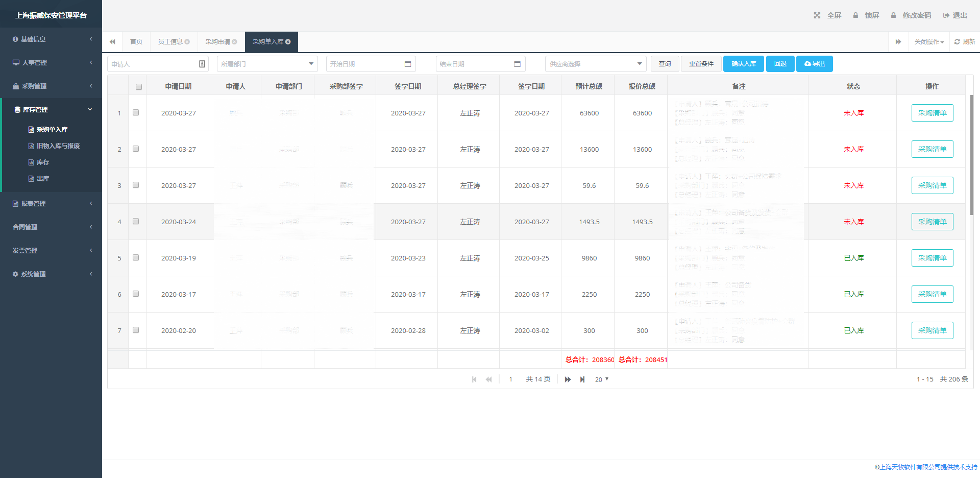This screenshot has width=980, height=478.
Task: Check the checkbox for row 5
Action: pyautogui.click(x=136, y=257)
